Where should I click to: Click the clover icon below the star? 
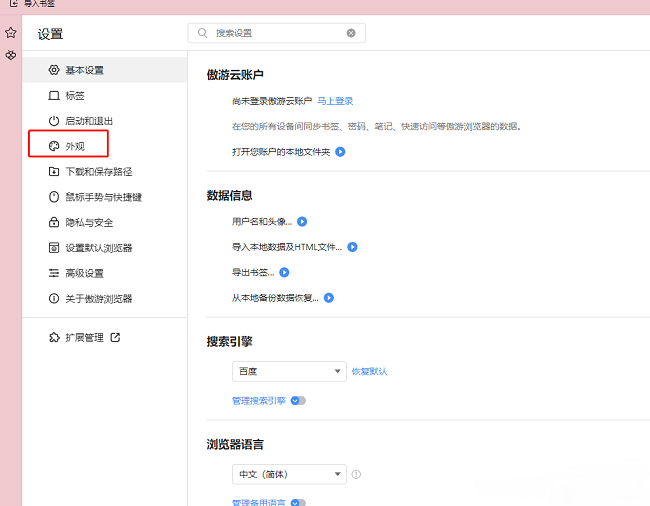coord(11,55)
